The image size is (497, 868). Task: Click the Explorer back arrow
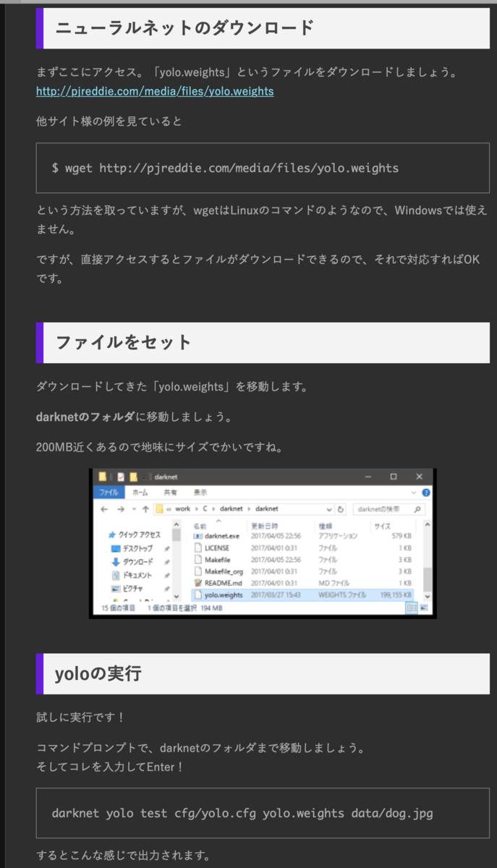tap(104, 509)
